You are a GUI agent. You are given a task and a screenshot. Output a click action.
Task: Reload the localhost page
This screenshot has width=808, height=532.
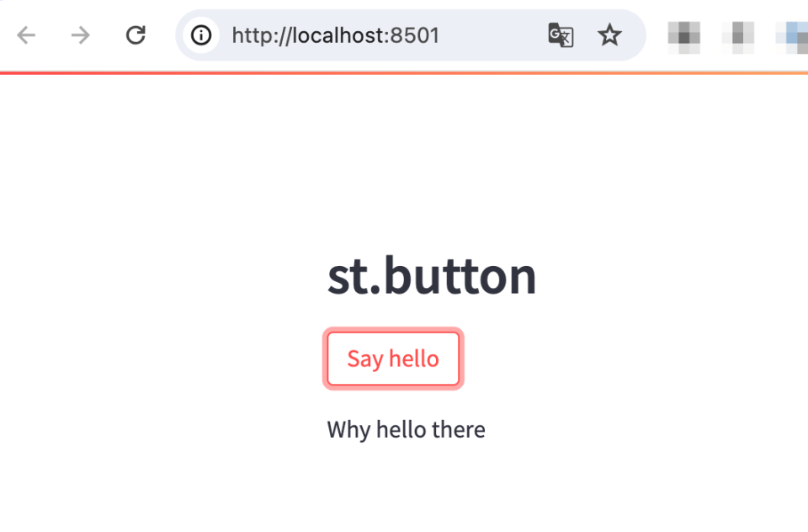136,35
